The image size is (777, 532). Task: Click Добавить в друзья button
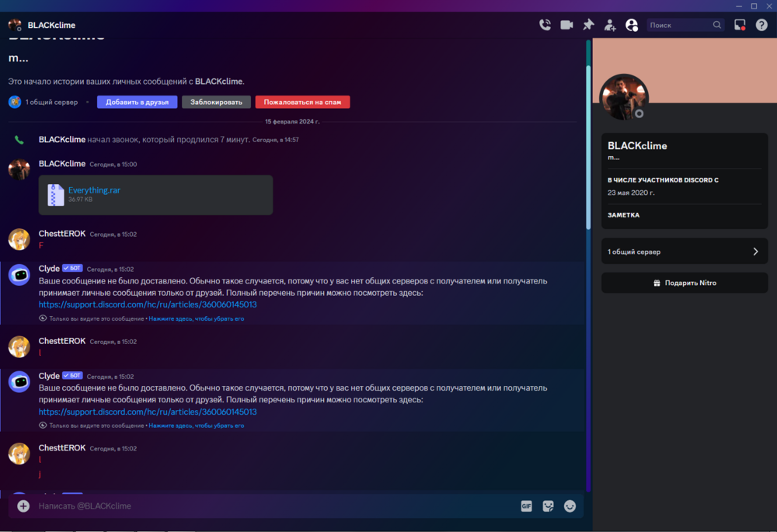click(138, 102)
